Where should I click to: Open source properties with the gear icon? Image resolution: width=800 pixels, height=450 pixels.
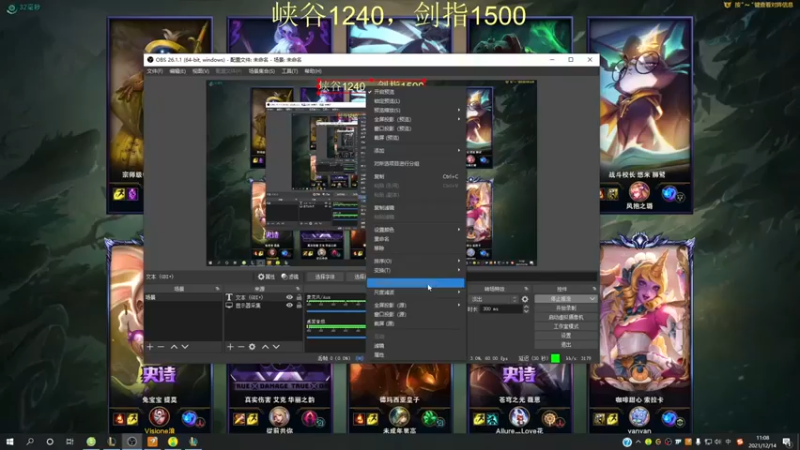pyautogui.click(x=252, y=347)
